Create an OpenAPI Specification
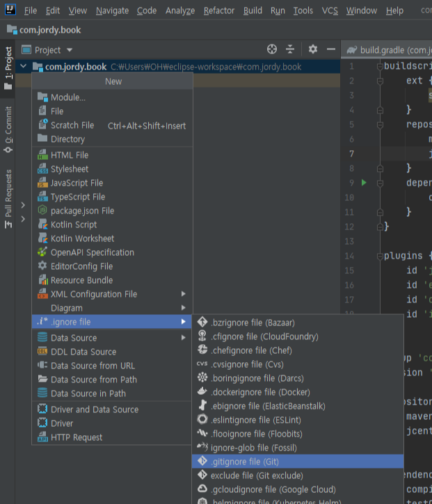Viewport: 432px width, 504px height. pyautogui.click(x=112, y=252)
